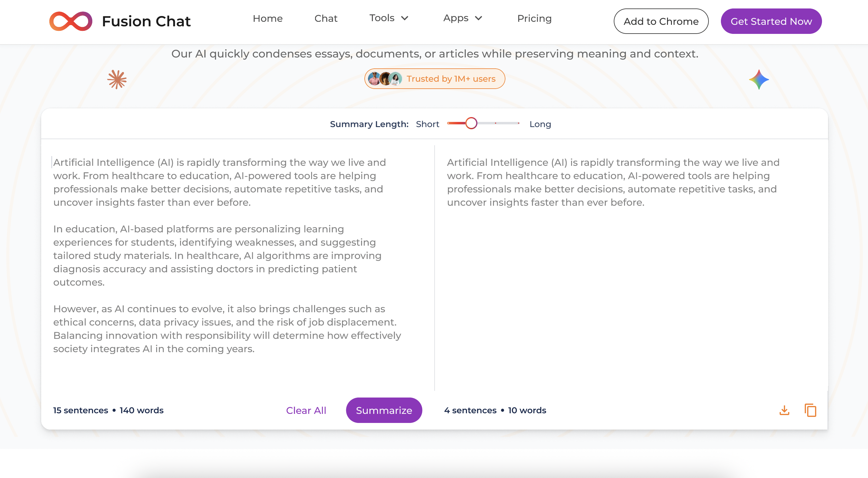
Task: Click the Fusion Chat infinity logo
Action: pyautogui.click(x=71, y=21)
